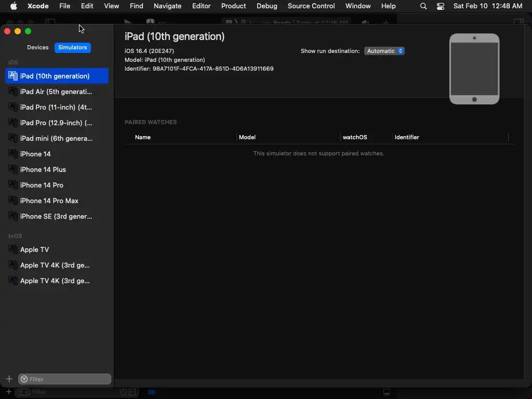
Task: Click icon beside iPhone SE entry
Action: [13, 216]
